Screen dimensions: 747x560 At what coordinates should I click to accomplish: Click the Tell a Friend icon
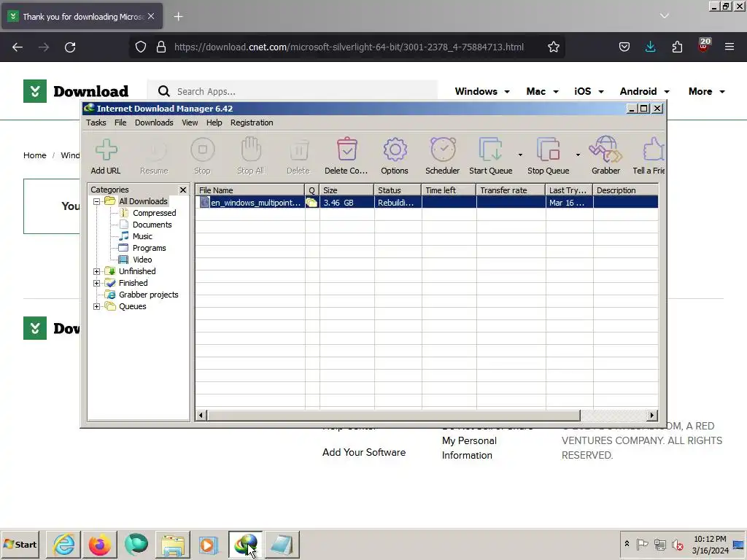click(x=653, y=150)
